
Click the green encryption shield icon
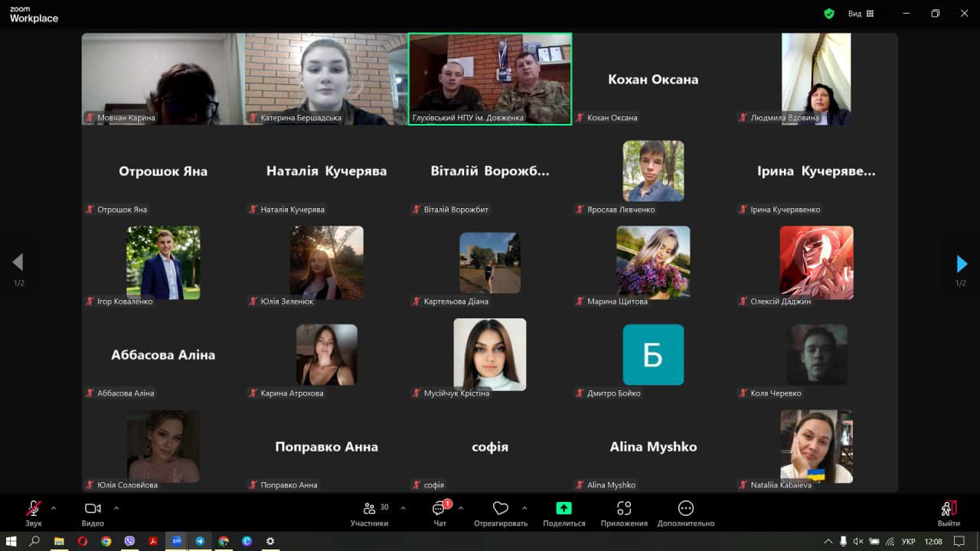click(x=829, y=14)
